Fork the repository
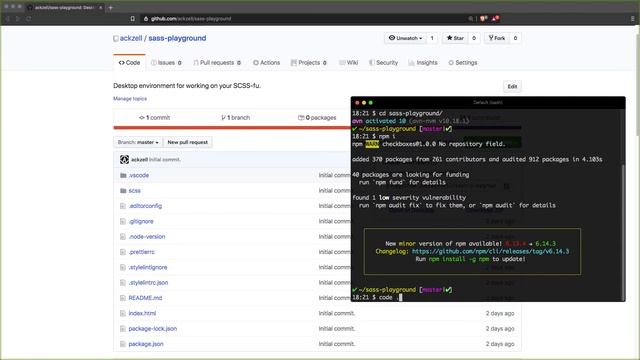The width and height of the screenshot is (640, 360). (x=497, y=38)
